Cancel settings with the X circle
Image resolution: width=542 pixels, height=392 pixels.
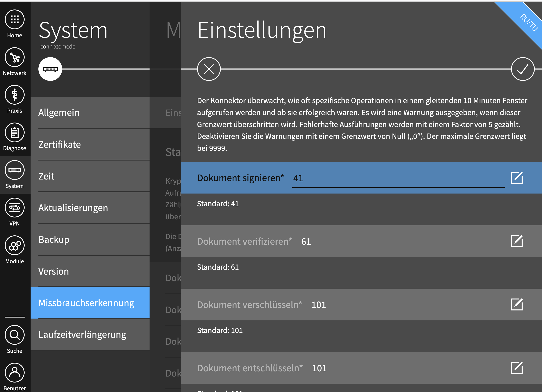pos(209,69)
